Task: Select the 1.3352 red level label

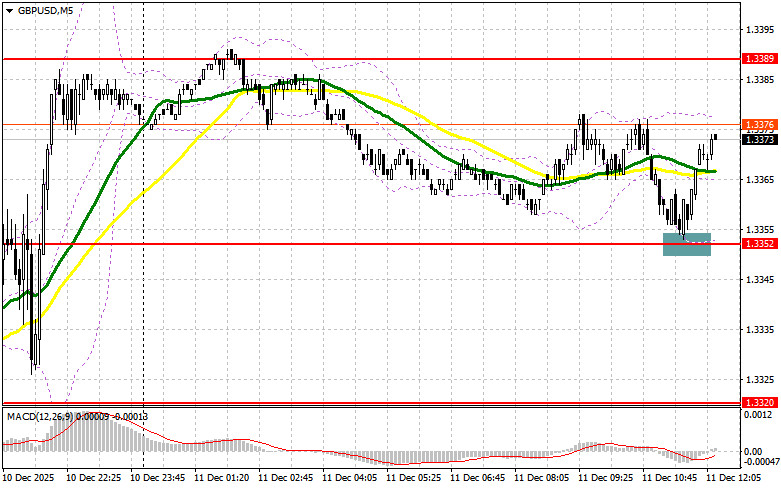Action: coord(760,244)
